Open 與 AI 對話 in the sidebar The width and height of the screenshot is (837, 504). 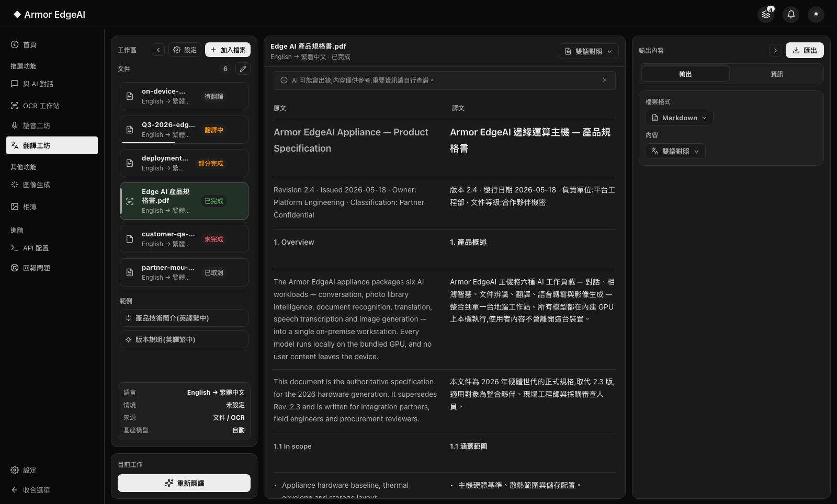tap(52, 84)
